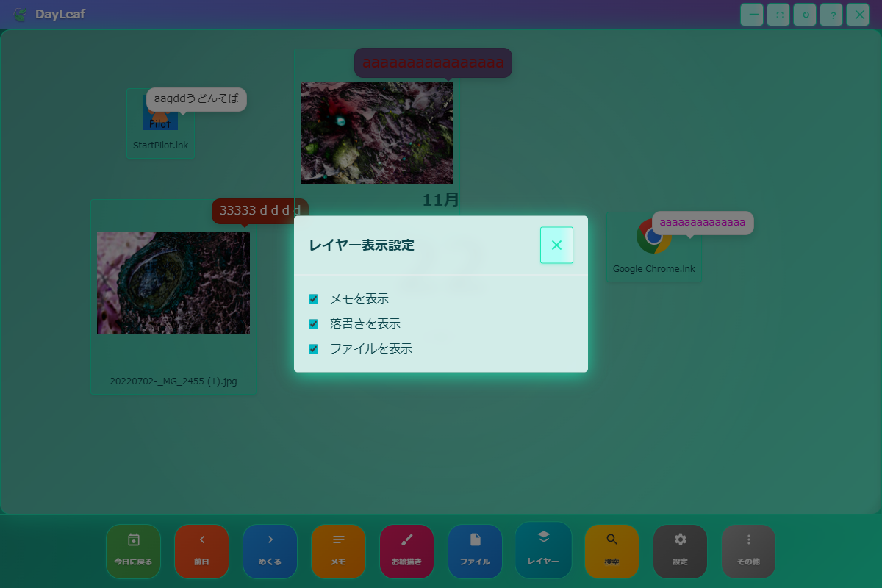Expand the その他 more options menu
The height and width of the screenshot is (588, 882).
748,551
